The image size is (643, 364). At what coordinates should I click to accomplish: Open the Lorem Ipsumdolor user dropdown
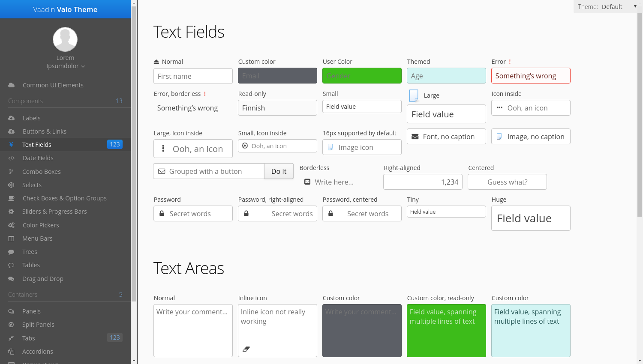(x=65, y=62)
